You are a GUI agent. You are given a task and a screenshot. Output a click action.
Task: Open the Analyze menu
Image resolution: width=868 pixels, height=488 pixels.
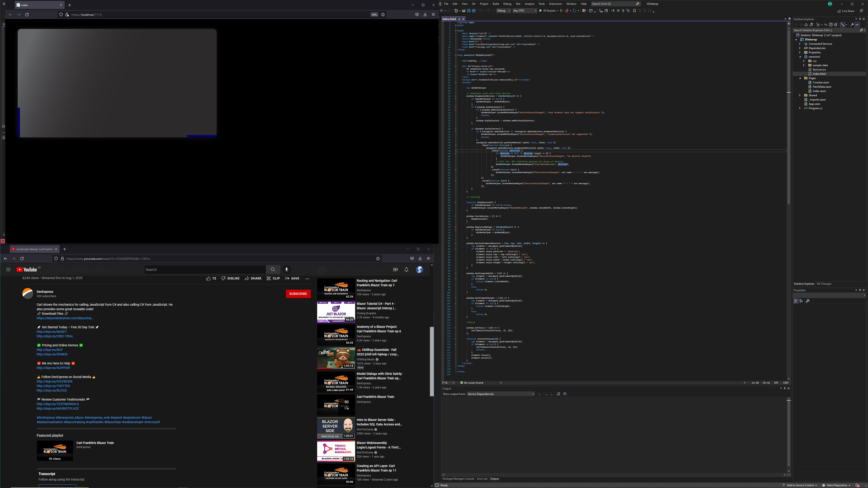coord(529,4)
